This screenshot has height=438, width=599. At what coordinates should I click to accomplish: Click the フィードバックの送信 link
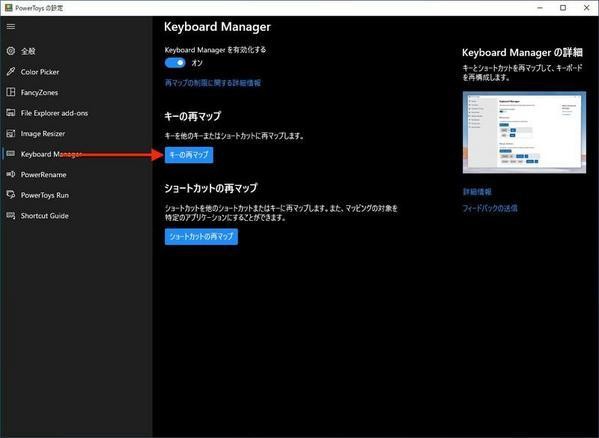pyautogui.click(x=490, y=208)
